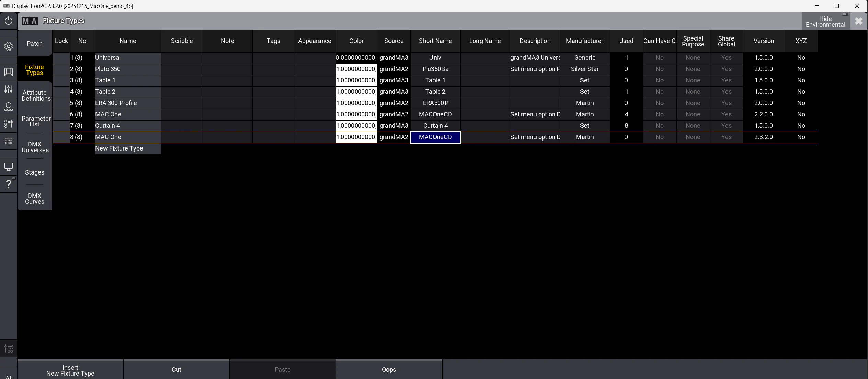Click the New Fixture Type row
The image size is (868, 379).
[x=128, y=148]
